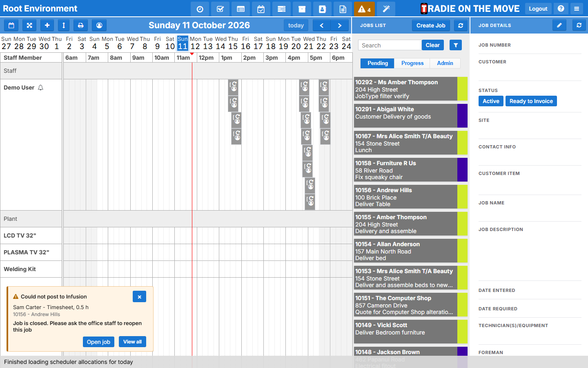
Task: Toggle the Active status button
Action: point(491,101)
